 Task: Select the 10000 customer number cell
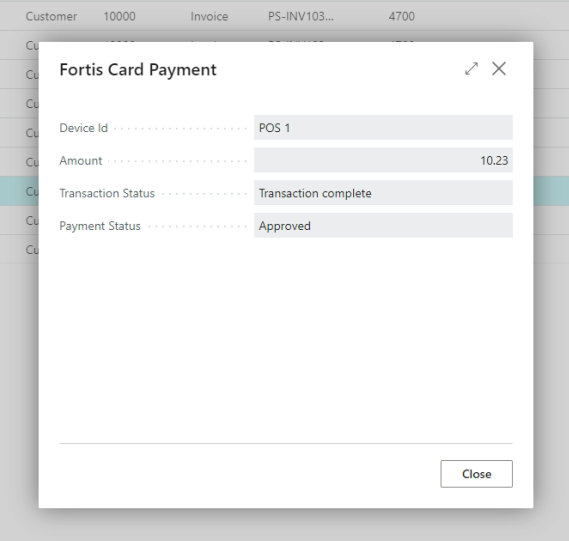tap(119, 16)
